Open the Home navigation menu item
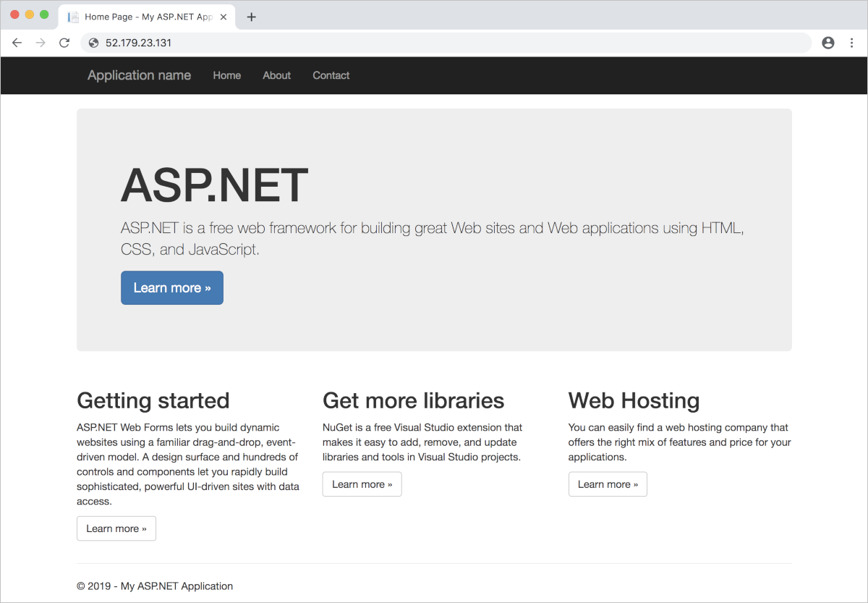Viewport: 868px width, 603px height. point(226,75)
